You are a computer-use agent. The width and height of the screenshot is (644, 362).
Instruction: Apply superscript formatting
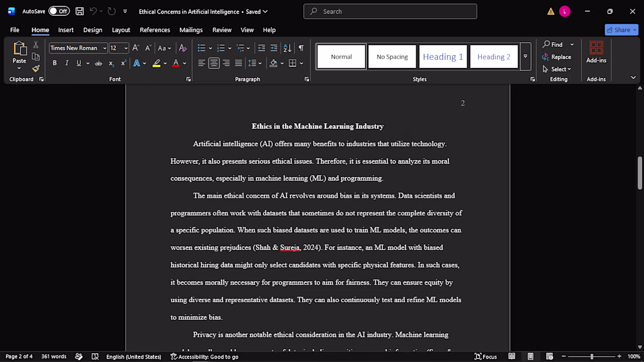click(x=123, y=63)
